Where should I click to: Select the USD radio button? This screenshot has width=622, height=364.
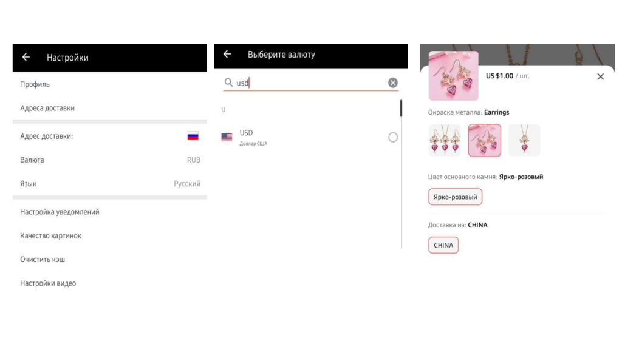click(393, 137)
